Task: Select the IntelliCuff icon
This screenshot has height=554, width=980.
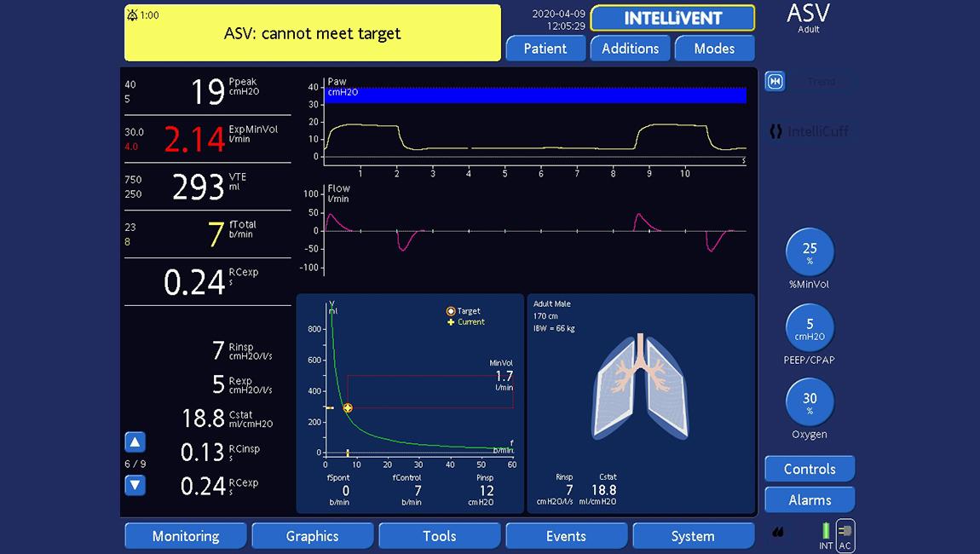Action: 776,130
